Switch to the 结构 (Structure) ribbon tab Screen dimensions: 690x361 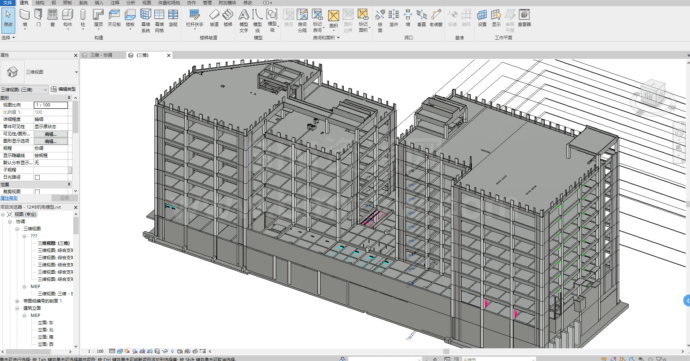click(x=40, y=3)
